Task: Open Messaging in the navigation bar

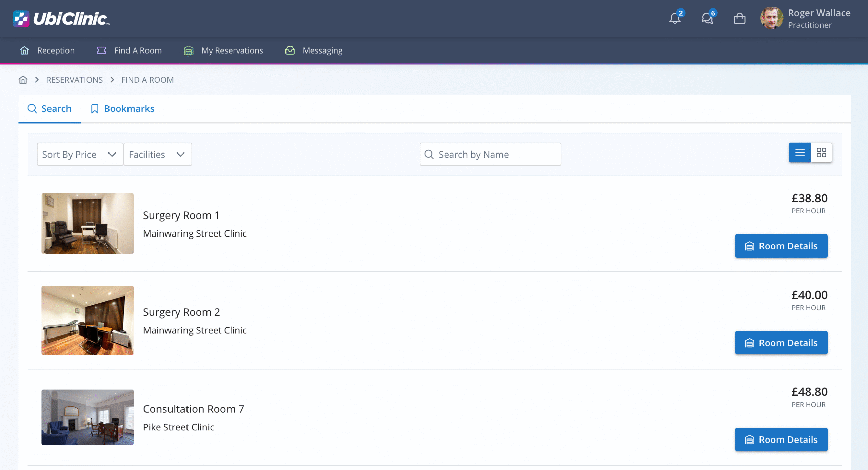Action: [314, 50]
